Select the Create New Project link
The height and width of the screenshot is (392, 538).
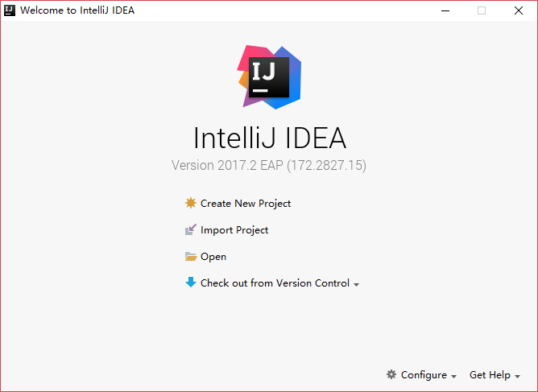(246, 204)
